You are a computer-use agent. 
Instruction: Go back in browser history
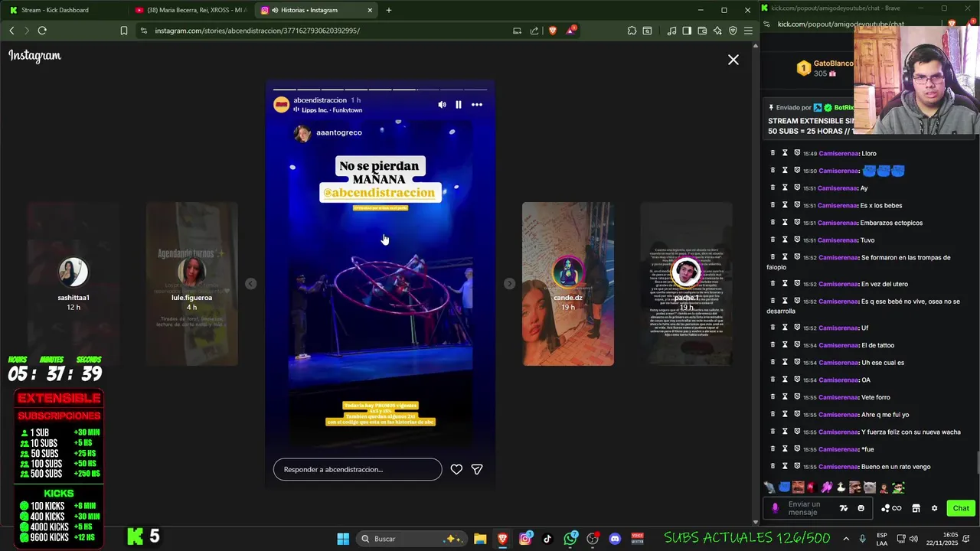(x=11, y=31)
